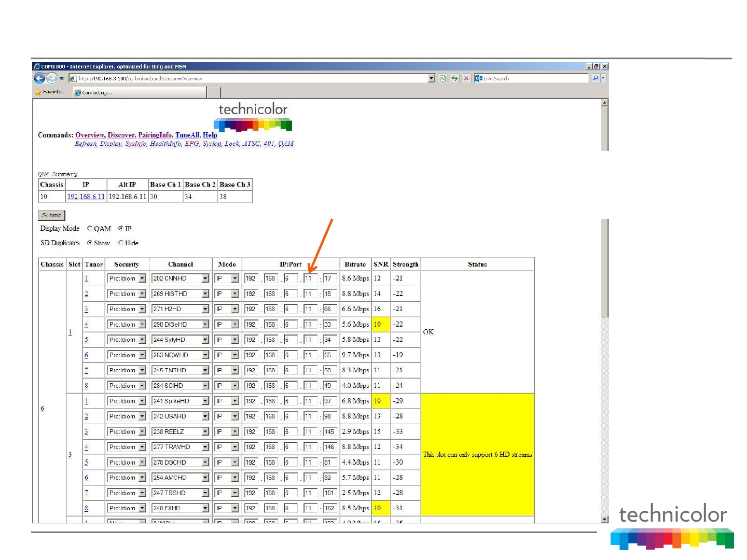The width and height of the screenshot is (747, 560).
Task: Choose Show for SD Duplicates
Action: pos(90,243)
